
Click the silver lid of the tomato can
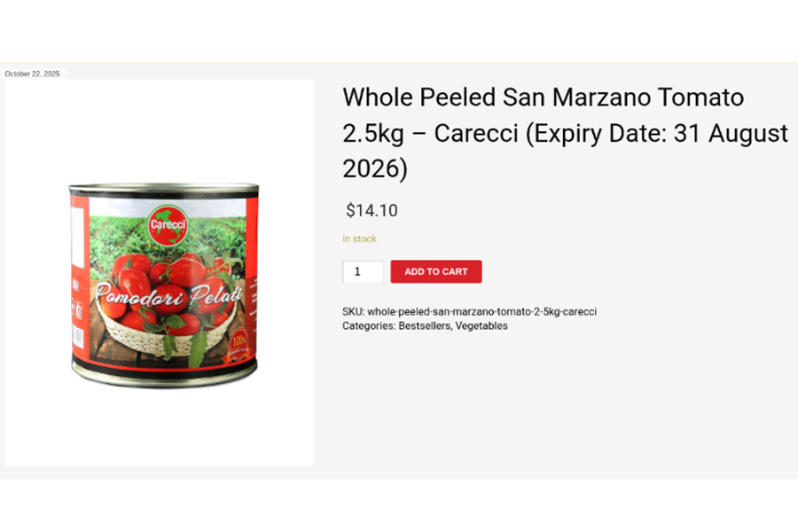coord(164,190)
